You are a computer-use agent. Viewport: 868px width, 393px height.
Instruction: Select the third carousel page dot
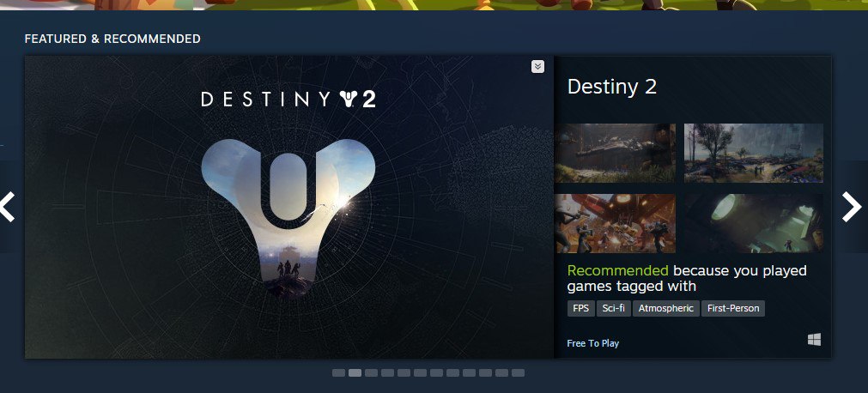(372, 373)
